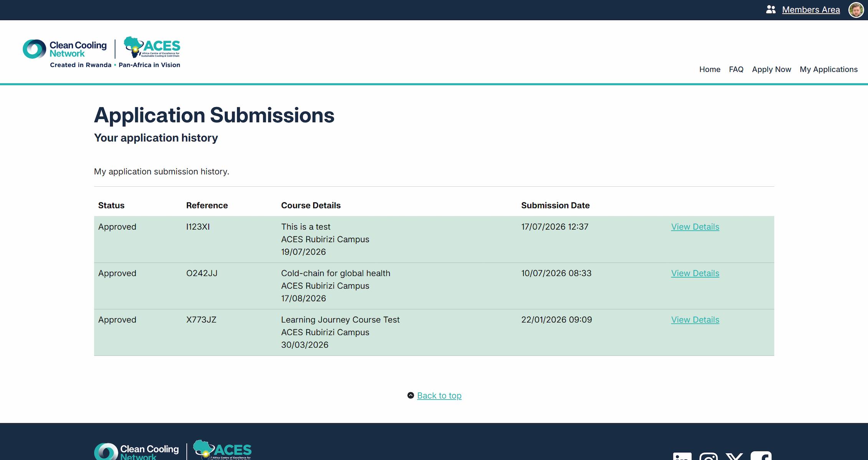Open the X (Twitter) icon in footer

(734, 456)
